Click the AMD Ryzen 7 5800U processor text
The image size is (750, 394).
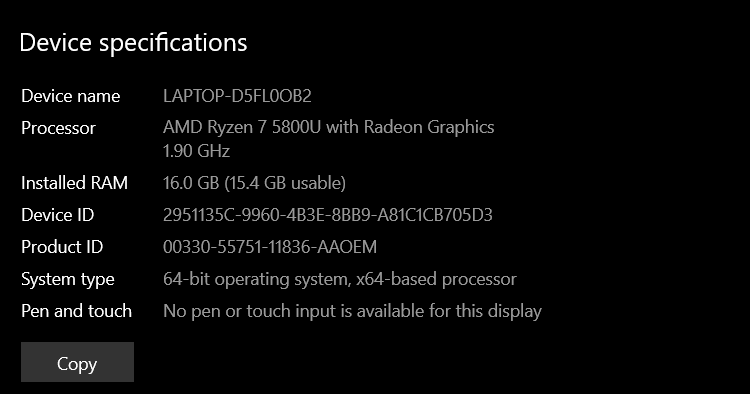[329, 127]
